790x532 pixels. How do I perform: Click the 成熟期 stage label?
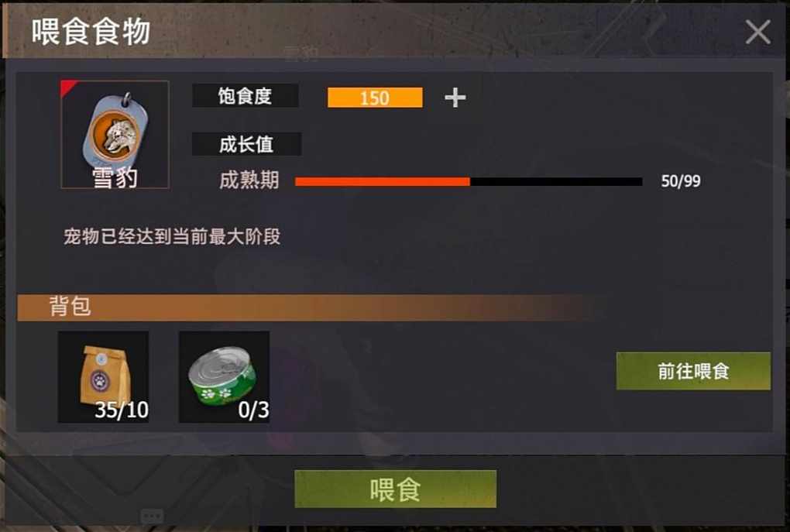pos(249,180)
